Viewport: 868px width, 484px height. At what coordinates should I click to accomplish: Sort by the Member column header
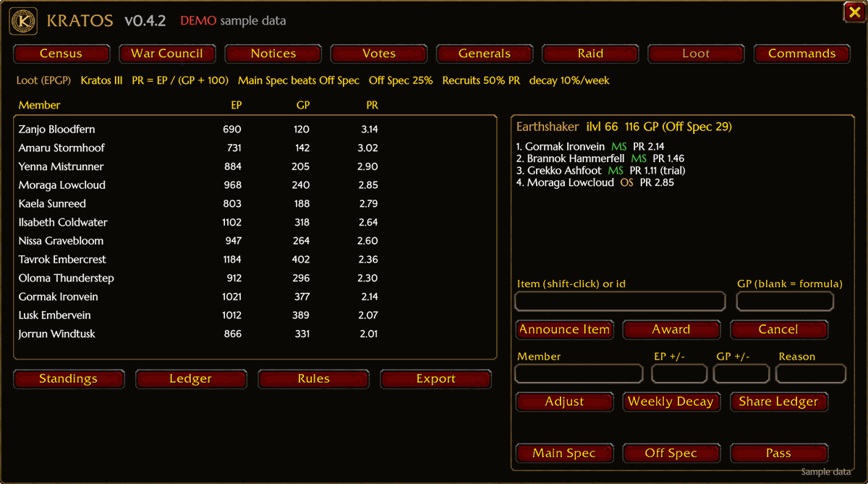[40, 106]
